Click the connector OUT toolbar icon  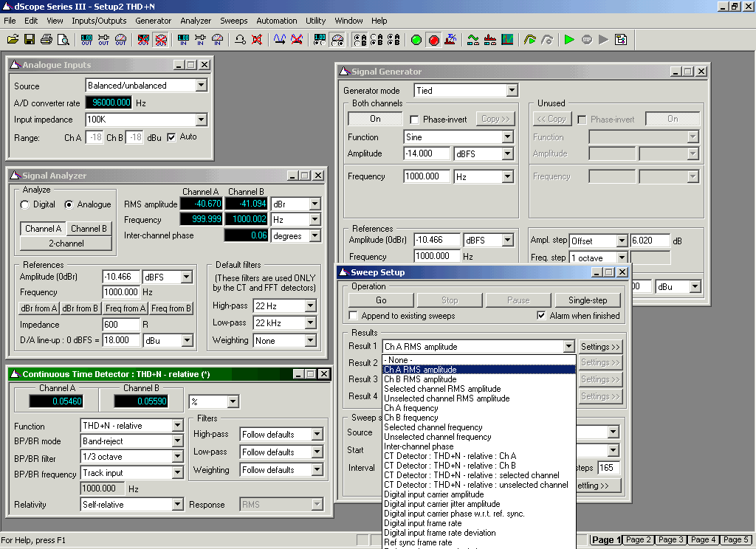click(103, 40)
